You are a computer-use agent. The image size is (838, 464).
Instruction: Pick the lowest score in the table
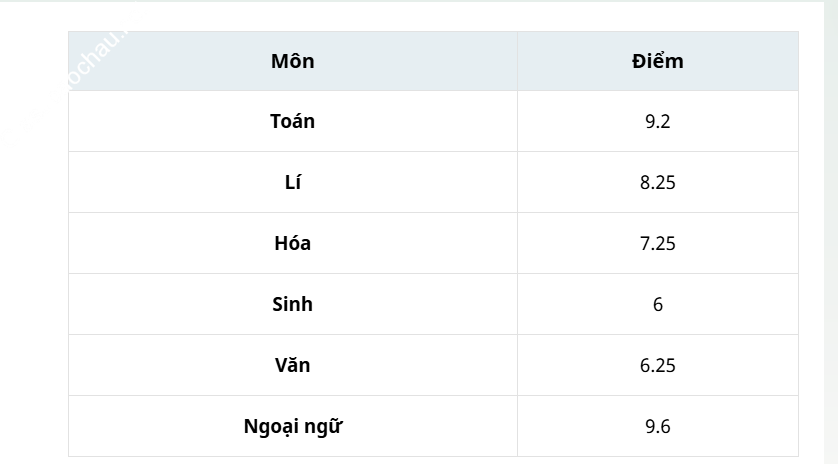(x=657, y=305)
